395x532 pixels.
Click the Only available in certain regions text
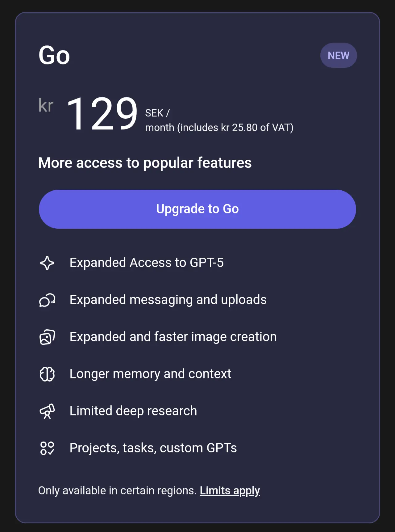117,491
